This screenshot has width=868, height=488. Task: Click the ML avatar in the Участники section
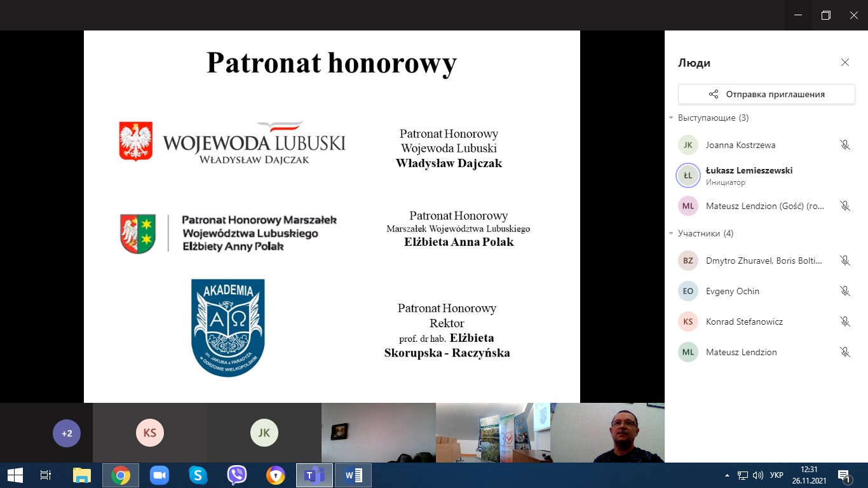click(688, 352)
